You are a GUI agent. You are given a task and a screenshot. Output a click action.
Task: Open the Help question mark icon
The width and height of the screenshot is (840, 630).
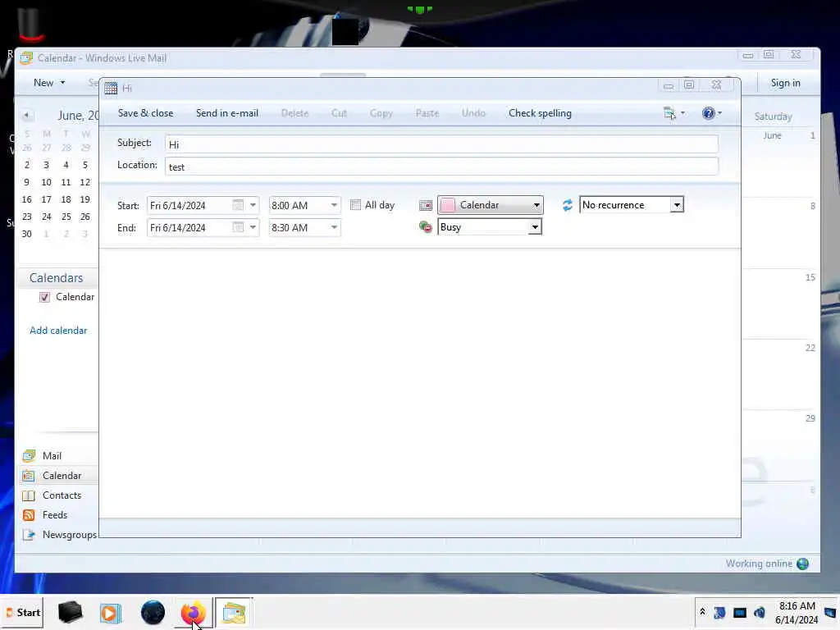point(709,113)
